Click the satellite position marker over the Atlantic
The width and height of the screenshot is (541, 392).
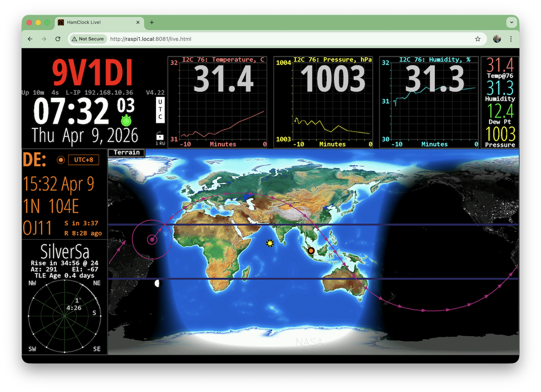click(152, 240)
